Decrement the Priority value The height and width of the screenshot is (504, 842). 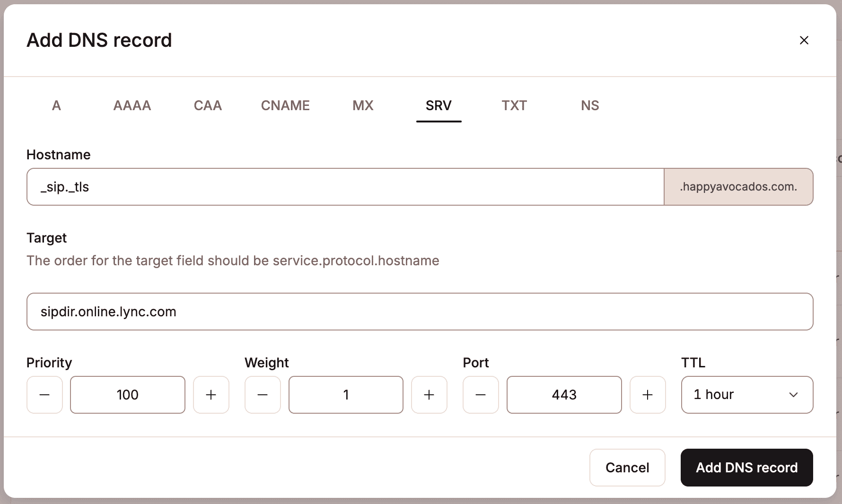click(x=44, y=395)
